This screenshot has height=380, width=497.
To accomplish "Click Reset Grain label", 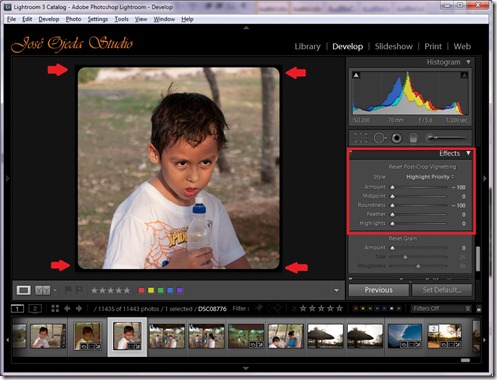I will coord(402,238).
